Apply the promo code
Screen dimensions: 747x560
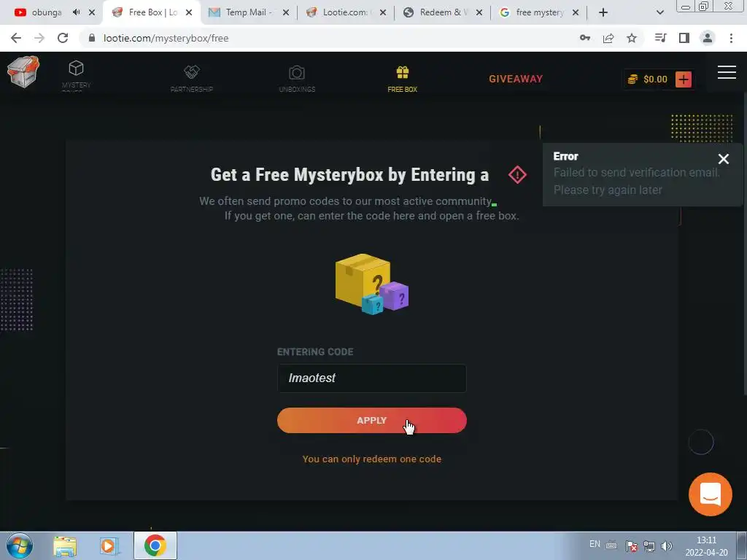[x=371, y=421]
